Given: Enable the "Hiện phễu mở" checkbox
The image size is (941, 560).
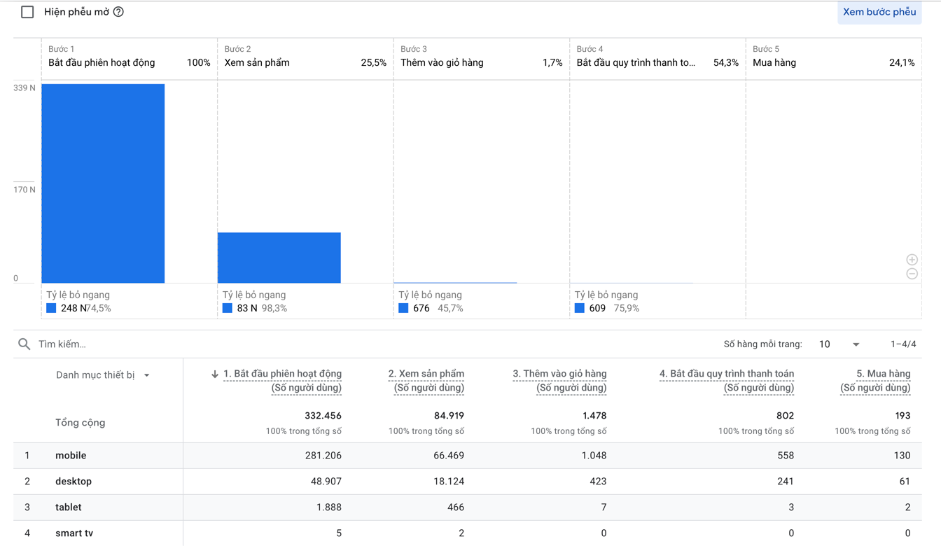Looking at the screenshot, I should (x=27, y=12).
